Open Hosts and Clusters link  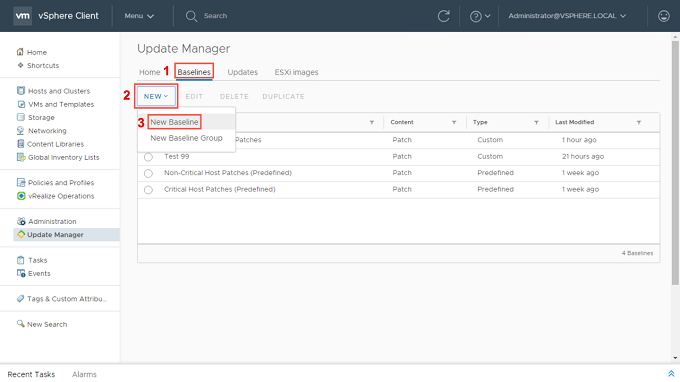tap(59, 91)
